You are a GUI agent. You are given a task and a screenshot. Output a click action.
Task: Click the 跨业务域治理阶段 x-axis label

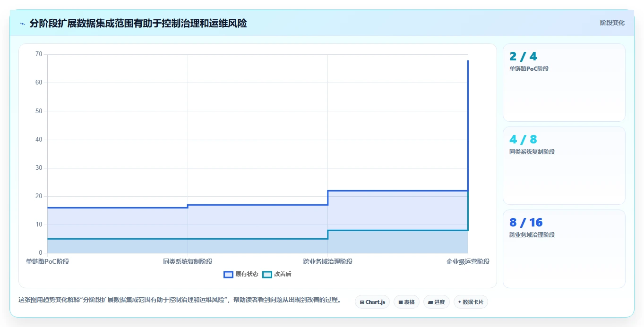(328, 261)
